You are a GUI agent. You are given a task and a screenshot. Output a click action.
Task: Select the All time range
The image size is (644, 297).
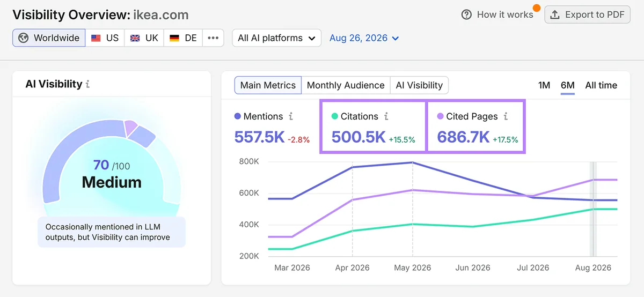[x=601, y=85]
